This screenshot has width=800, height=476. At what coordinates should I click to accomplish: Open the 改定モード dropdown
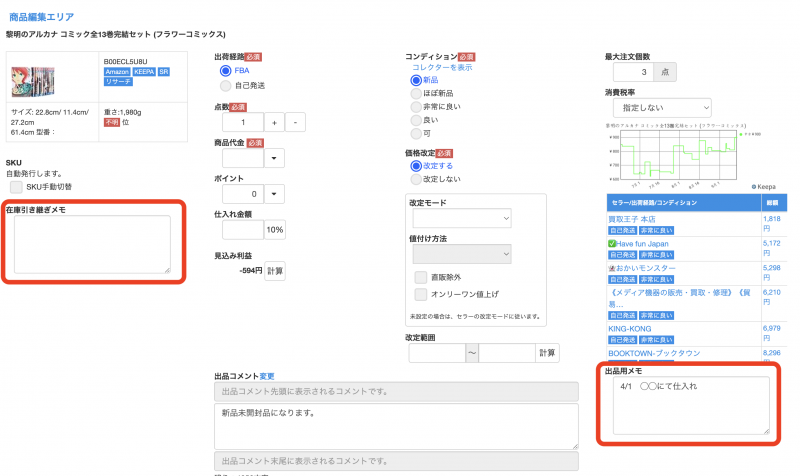(x=462, y=218)
